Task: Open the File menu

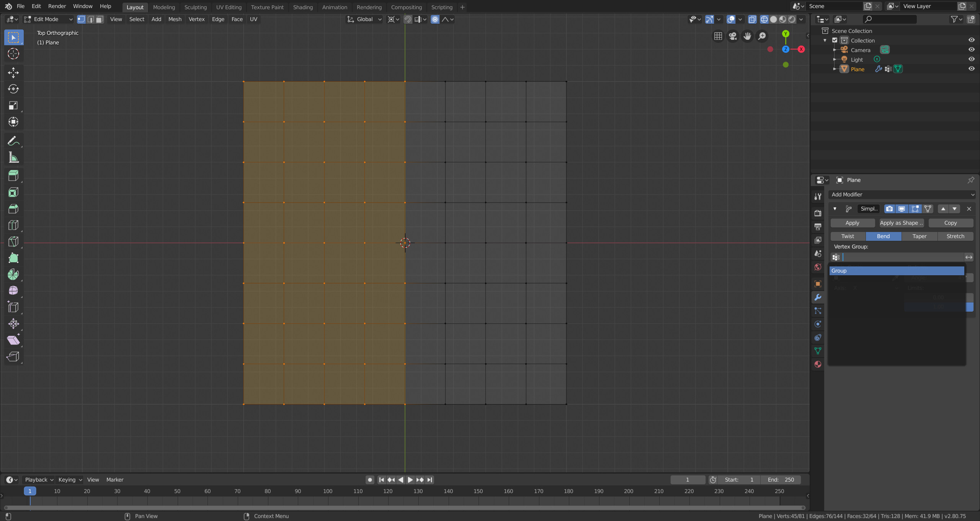Action: 21,7
